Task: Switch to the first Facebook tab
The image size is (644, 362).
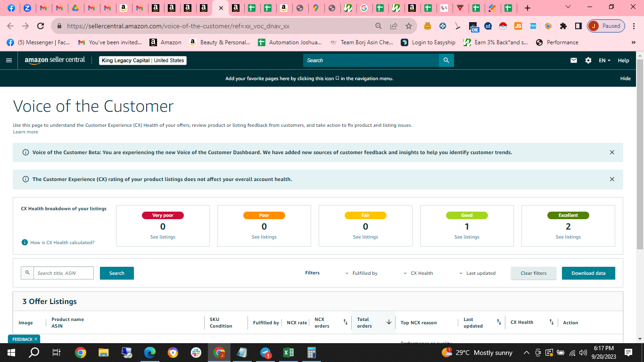Action: tap(11, 8)
